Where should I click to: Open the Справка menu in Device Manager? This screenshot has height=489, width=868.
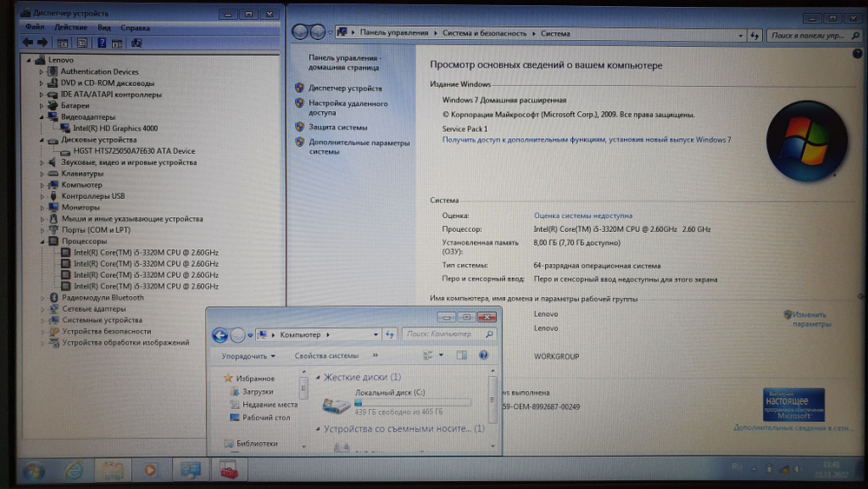pyautogui.click(x=135, y=28)
